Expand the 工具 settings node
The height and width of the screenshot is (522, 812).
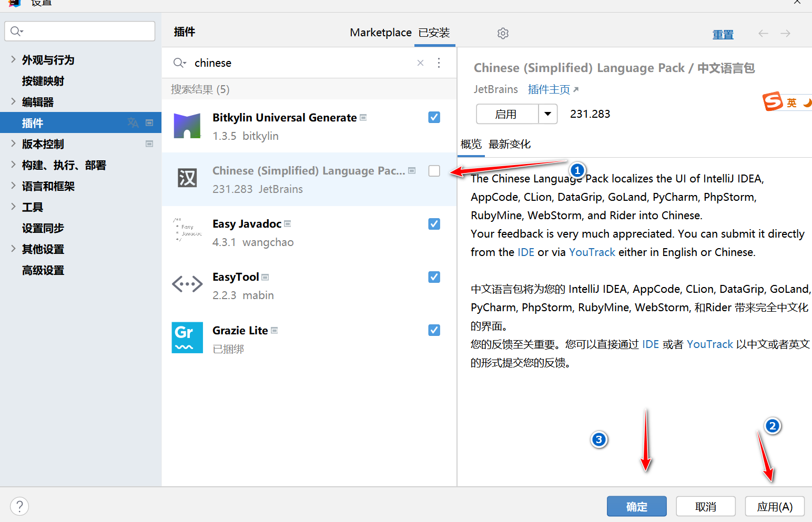pyautogui.click(x=13, y=207)
